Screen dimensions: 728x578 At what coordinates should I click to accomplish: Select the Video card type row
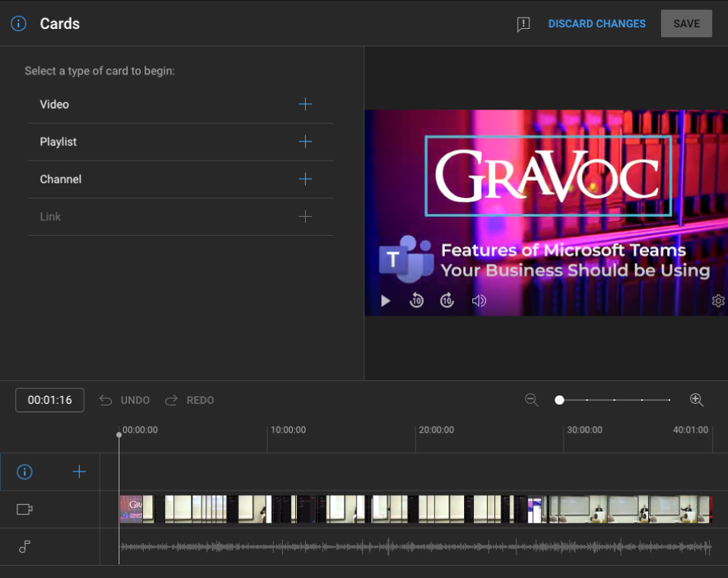click(x=180, y=104)
